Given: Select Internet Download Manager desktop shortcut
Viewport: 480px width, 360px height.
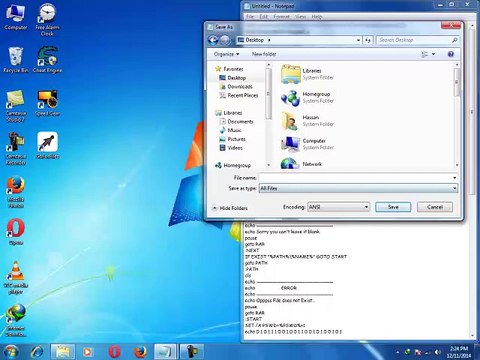Looking at the screenshot, I should 15,320.
